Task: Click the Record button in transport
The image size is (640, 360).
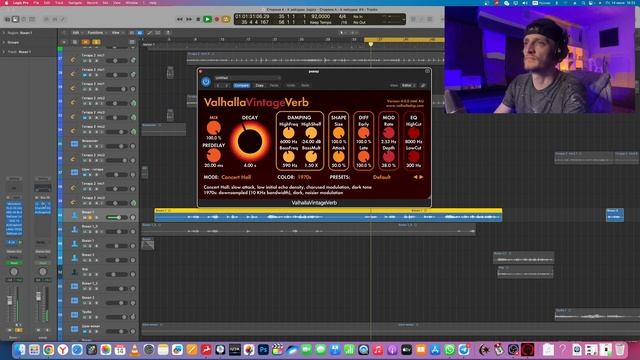Action: click(x=217, y=19)
